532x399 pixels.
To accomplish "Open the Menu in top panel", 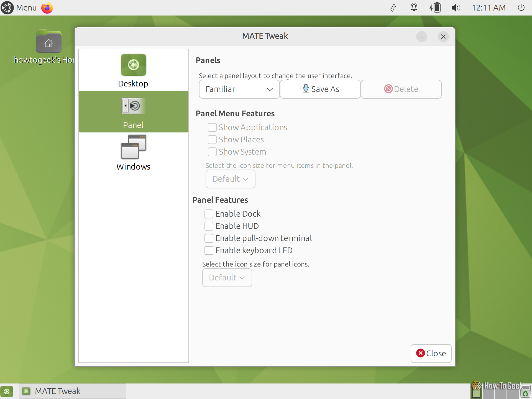I will pyautogui.click(x=26, y=8).
